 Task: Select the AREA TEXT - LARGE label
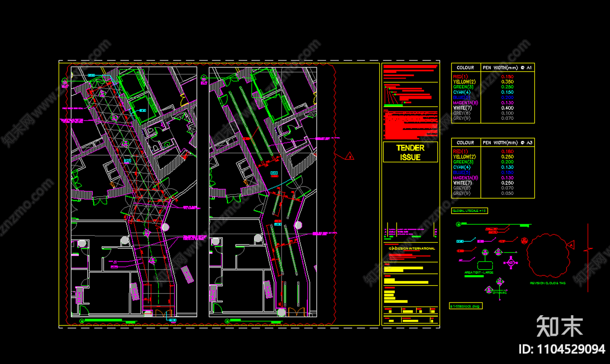pos(479,273)
